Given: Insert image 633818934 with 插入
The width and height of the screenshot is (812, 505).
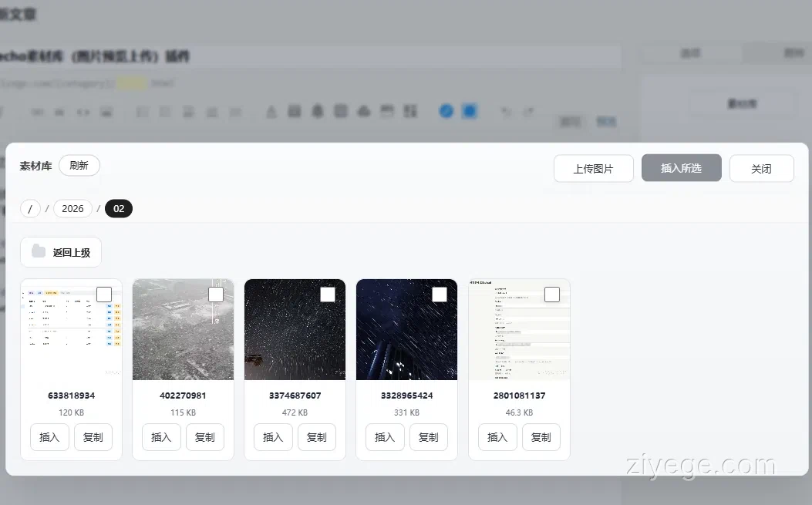Looking at the screenshot, I should 49,437.
